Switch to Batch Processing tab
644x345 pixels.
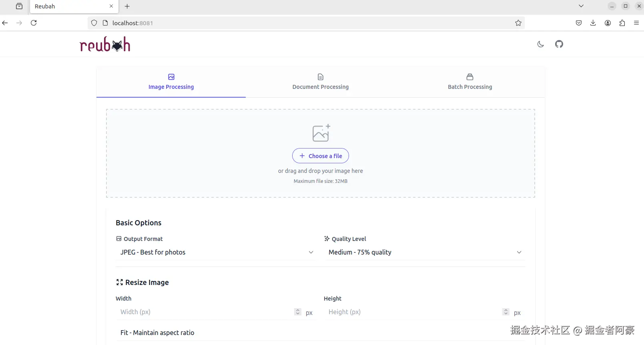(469, 82)
